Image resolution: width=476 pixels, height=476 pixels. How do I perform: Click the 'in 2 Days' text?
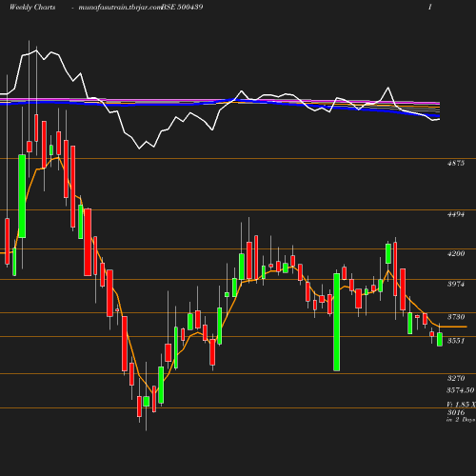tap(461, 420)
